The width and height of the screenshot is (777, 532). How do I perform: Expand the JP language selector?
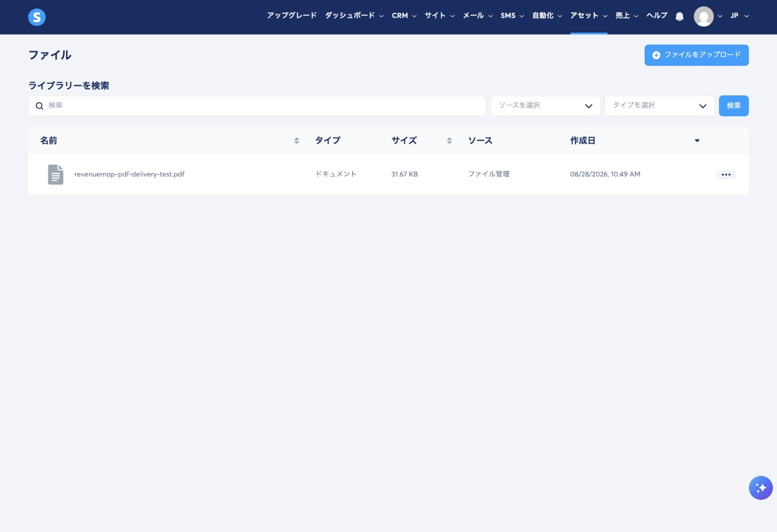(x=739, y=16)
